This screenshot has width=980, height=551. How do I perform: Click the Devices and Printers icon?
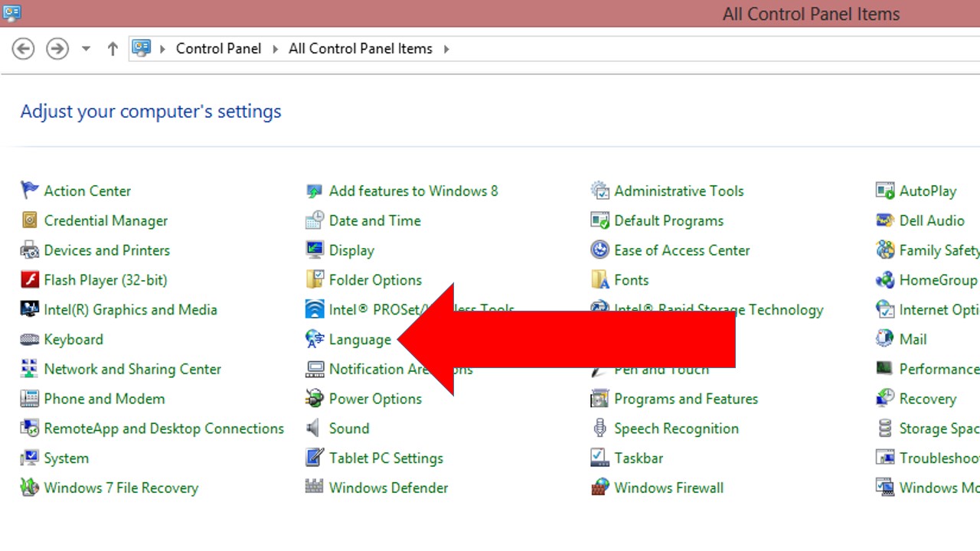29,250
